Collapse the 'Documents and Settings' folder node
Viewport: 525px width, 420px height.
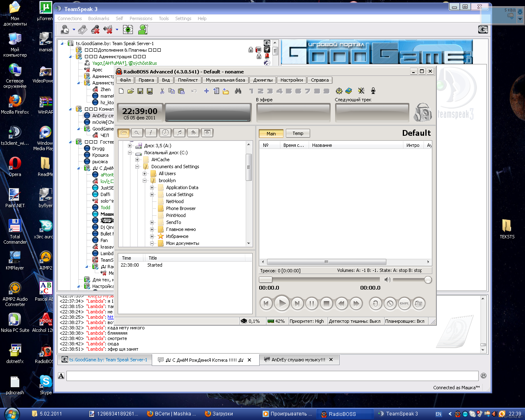click(x=137, y=167)
